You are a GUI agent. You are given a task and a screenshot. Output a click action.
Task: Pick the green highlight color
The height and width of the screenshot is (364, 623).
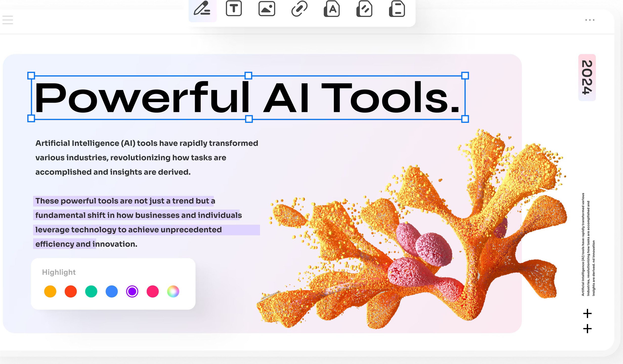pos(91,291)
